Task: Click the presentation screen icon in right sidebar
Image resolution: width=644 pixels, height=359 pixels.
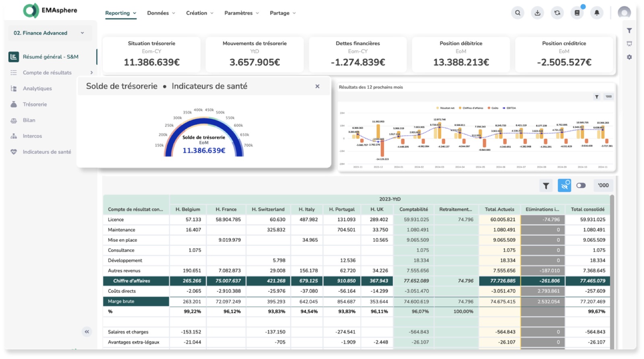Action: pos(629,44)
